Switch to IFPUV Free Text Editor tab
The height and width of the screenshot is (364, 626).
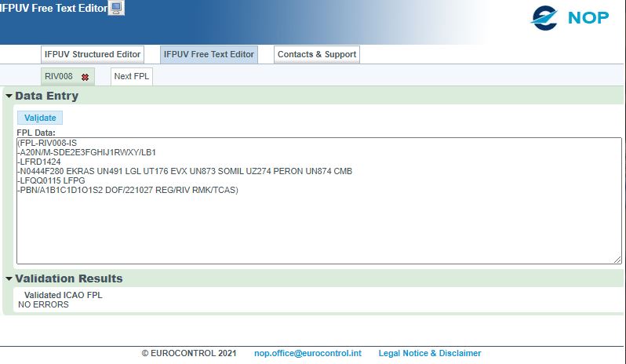coord(209,54)
